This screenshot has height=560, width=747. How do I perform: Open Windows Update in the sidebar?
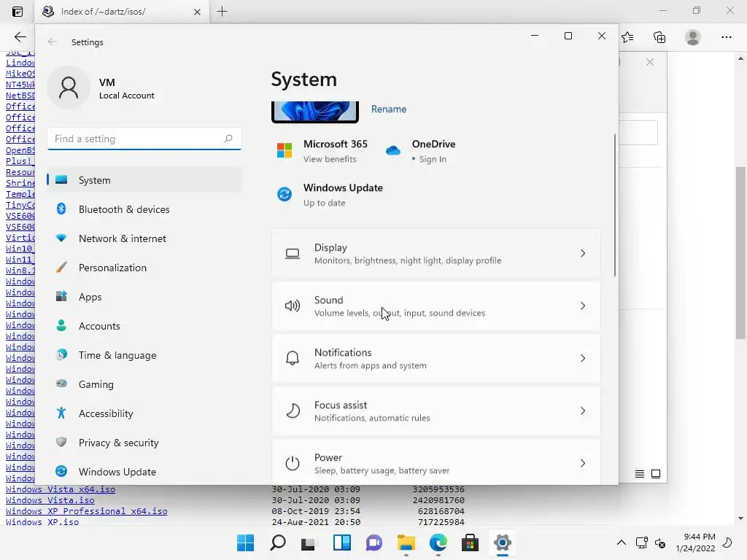[144, 472]
